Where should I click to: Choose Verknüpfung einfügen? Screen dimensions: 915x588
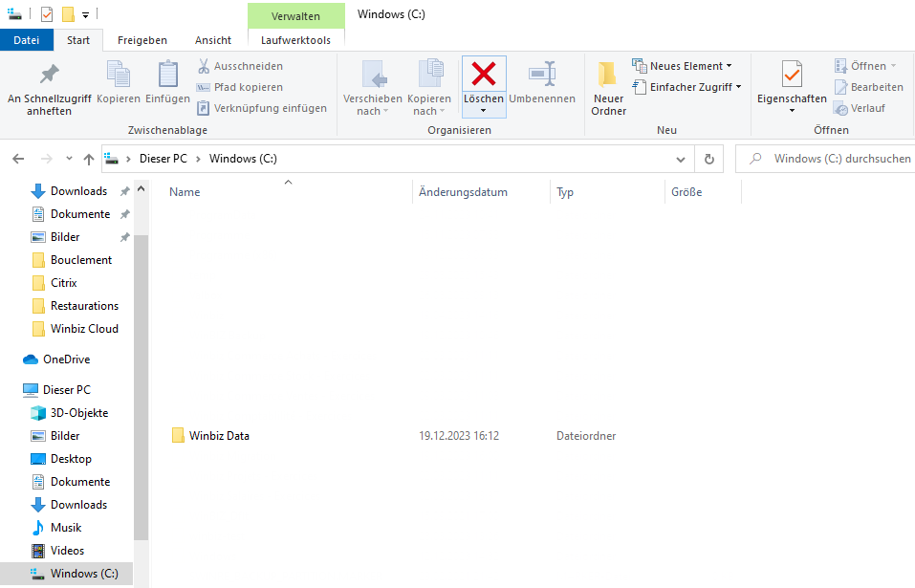pos(261,108)
